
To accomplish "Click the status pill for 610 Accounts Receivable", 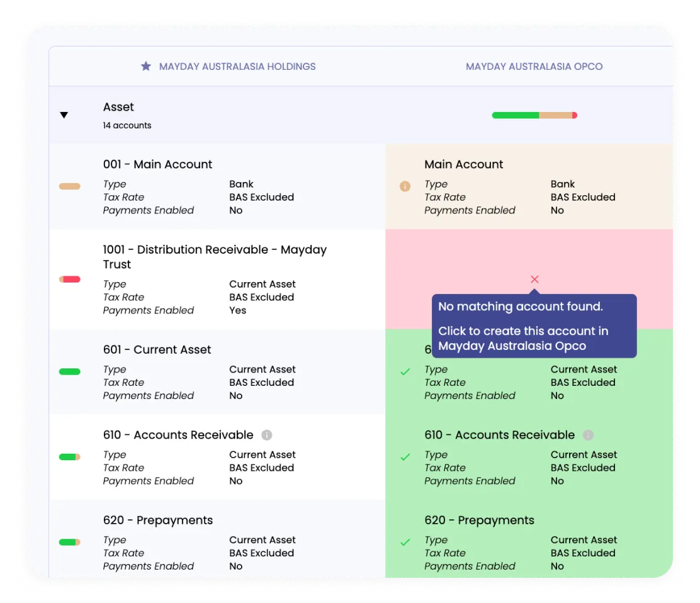I will (70, 456).
